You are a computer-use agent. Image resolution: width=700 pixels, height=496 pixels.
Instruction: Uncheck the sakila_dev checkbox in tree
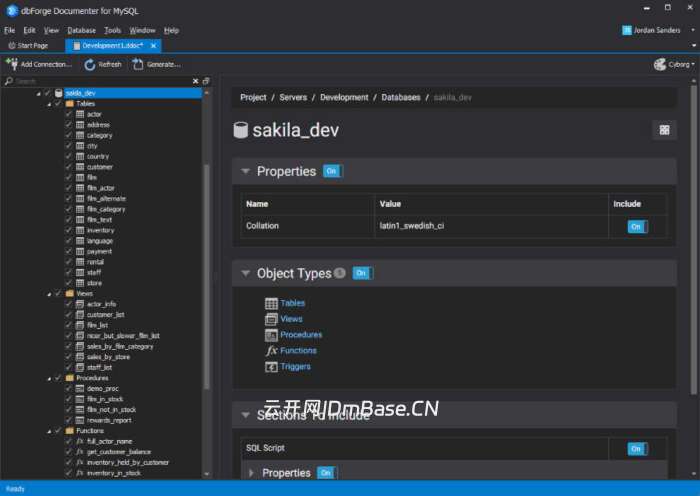47,93
